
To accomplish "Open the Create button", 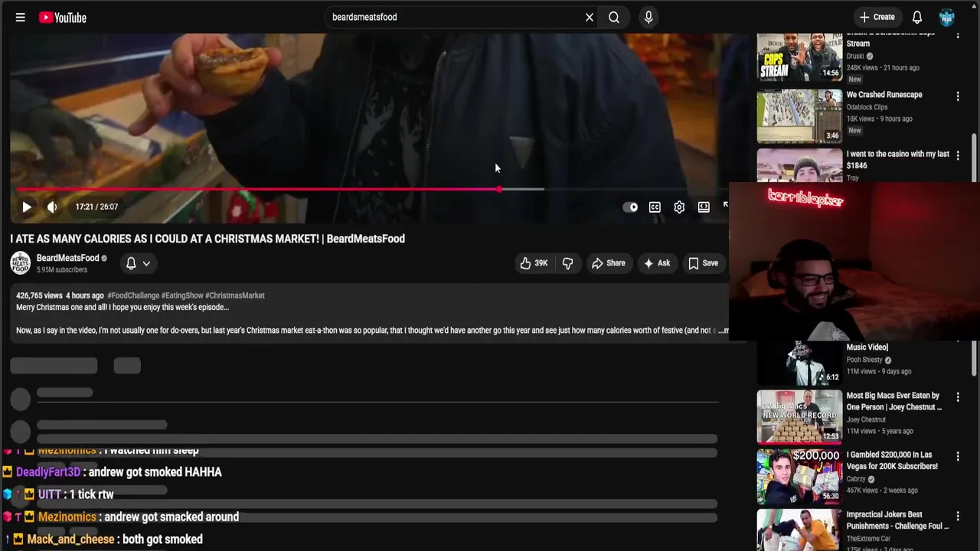I will click(x=877, y=17).
